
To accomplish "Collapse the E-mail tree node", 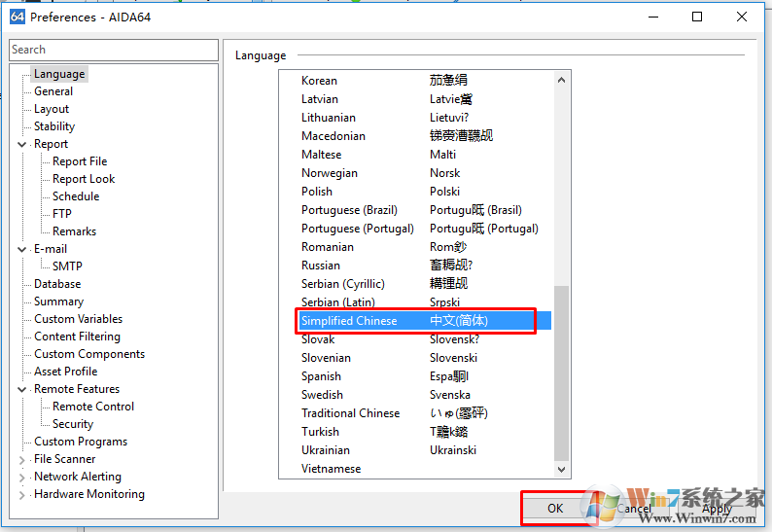I will click(21, 249).
